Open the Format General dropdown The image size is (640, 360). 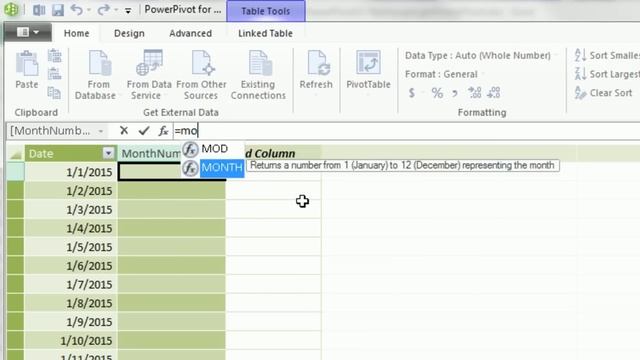[x=444, y=74]
